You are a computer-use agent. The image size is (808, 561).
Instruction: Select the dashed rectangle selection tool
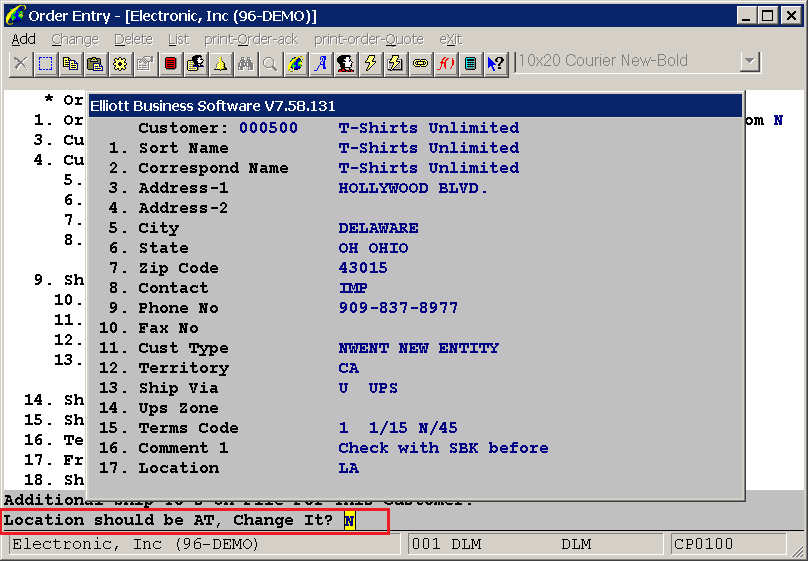point(45,64)
